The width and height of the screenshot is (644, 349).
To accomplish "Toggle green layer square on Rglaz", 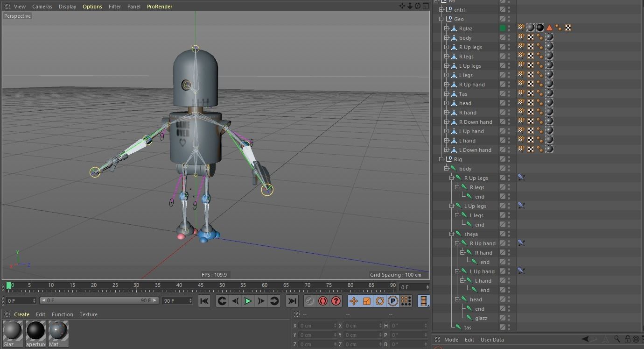I will 503,28.
